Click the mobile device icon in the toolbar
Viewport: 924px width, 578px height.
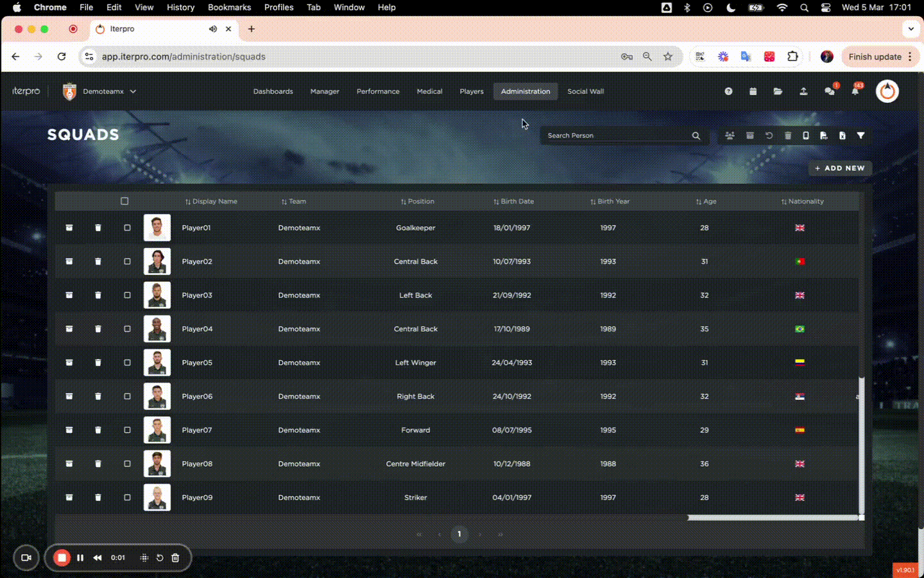(x=805, y=136)
